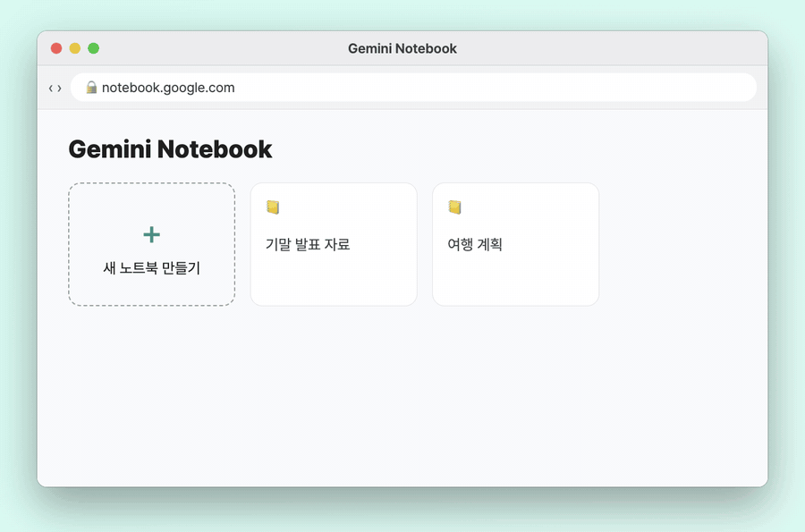The image size is (805, 532).
Task: Click the plus icon for new notebook
Action: click(151, 234)
